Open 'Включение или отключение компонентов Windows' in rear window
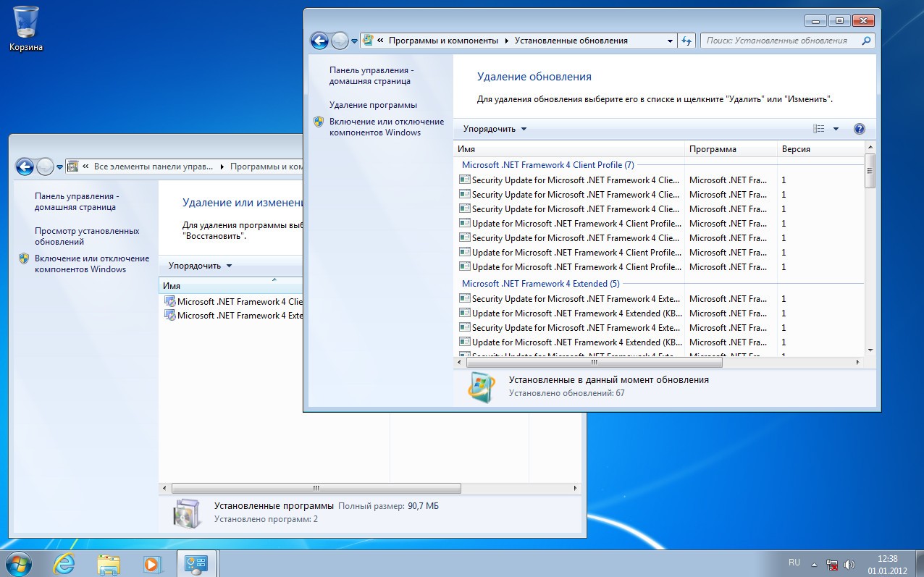 coord(92,264)
